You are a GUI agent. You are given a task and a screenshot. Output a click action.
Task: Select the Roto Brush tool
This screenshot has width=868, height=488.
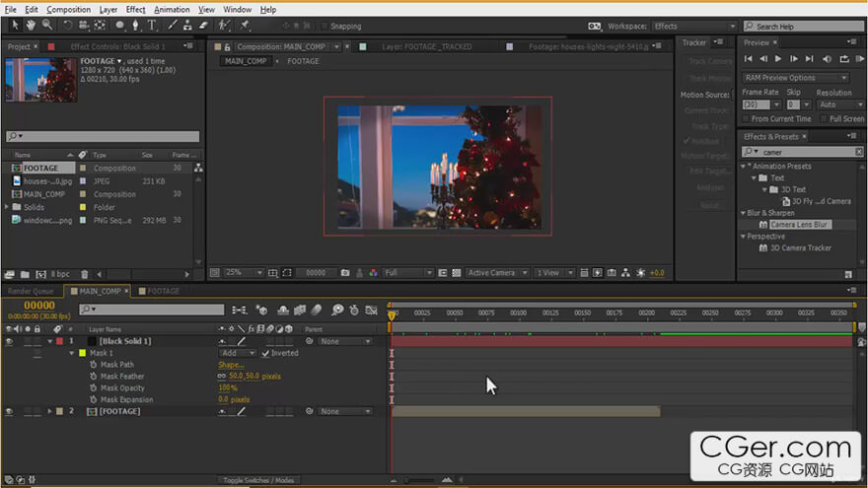coord(224,26)
